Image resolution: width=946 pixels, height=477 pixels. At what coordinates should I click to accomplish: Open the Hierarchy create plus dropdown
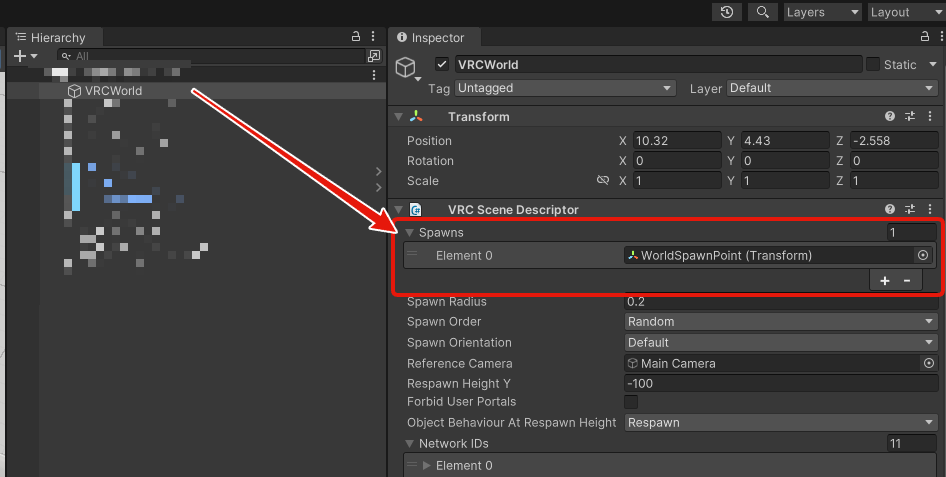coord(25,56)
